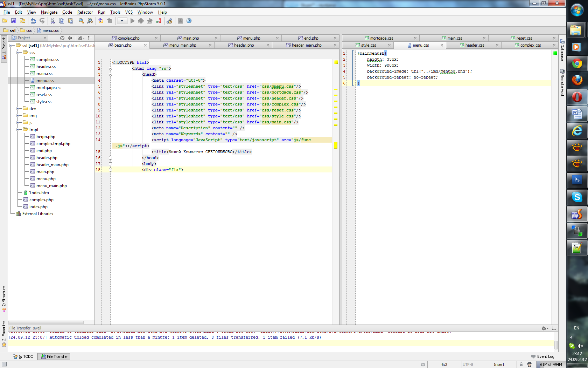Image resolution: width=588 pixels, height=368 pixels.
Task: Toggle Insert mode in status bar
Action: coord(499,364)
